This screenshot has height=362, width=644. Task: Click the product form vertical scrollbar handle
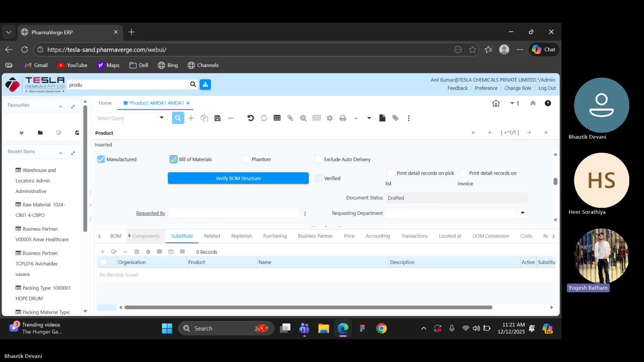pyautogui.click(x=555, y=181)
